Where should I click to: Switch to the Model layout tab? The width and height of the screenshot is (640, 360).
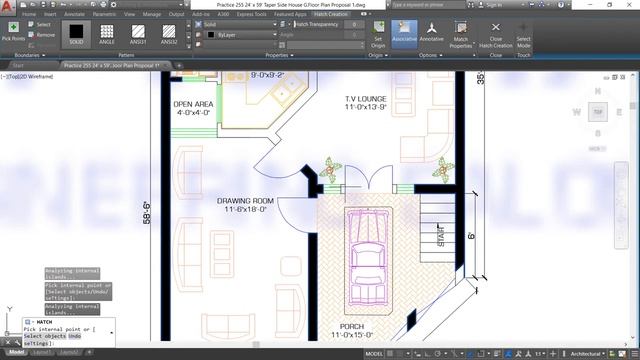[16, 352]
